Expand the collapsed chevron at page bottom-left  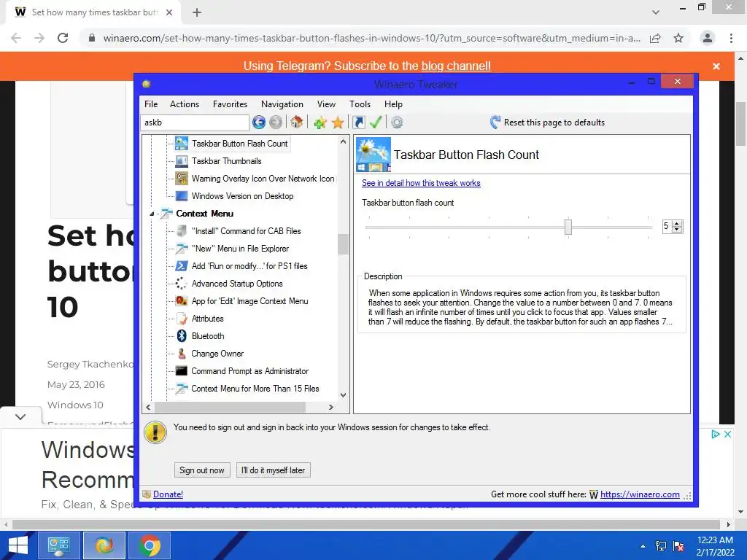20,416
